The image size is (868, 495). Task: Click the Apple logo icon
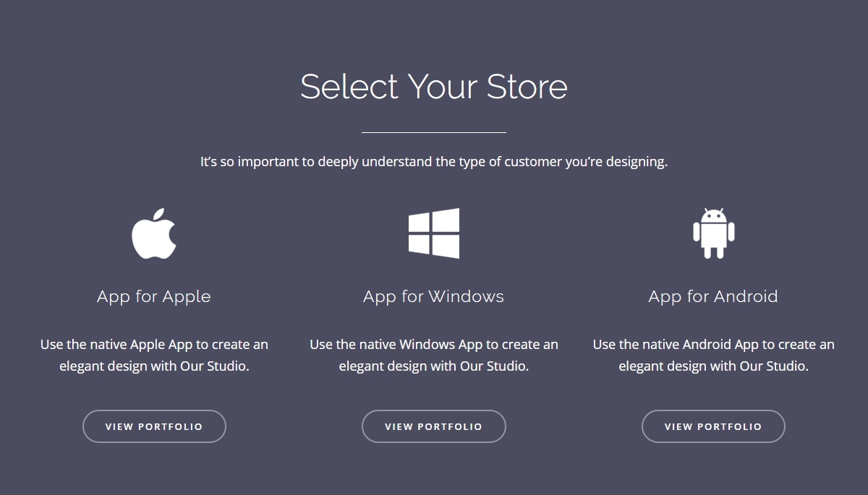coord(154,233)
